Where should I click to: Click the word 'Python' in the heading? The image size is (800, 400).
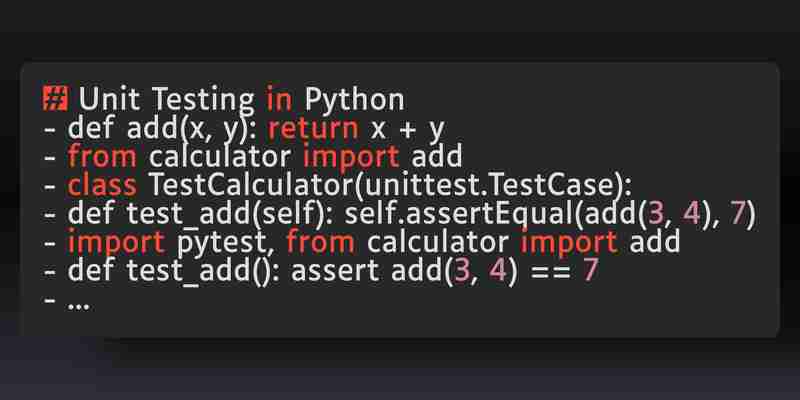coord(355,101)
